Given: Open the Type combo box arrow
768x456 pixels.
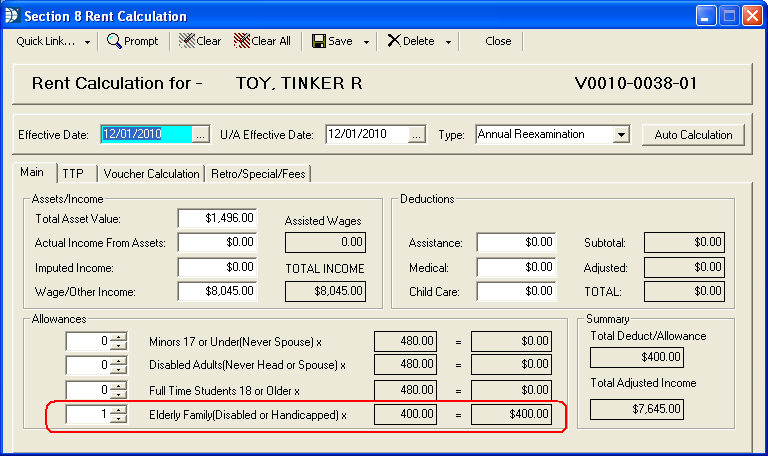Looking at the screenshot, I should click(x=621, y=134).
